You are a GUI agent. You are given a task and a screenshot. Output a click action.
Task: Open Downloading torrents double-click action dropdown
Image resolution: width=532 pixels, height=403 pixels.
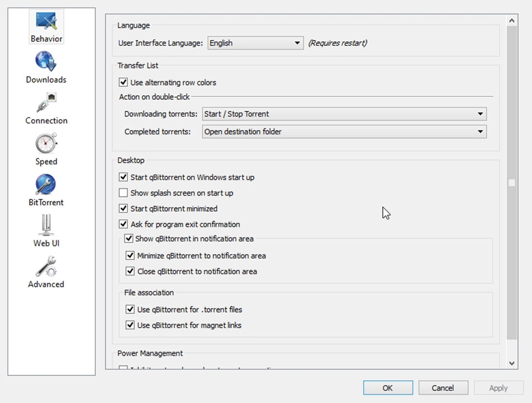click(344, 114)
